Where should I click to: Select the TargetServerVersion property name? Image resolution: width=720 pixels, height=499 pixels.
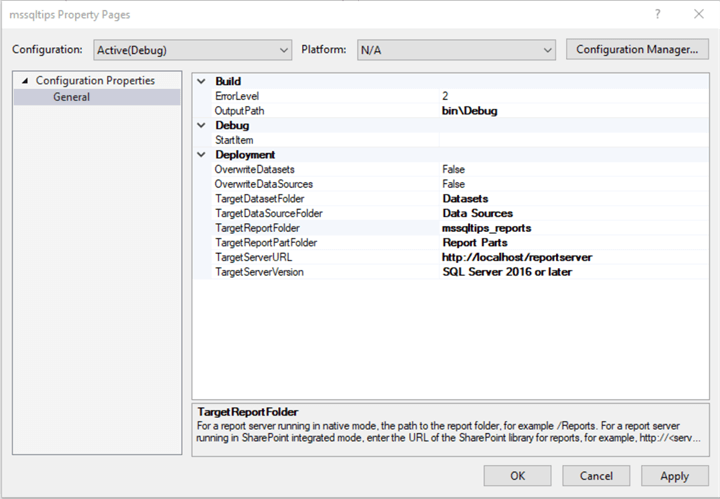click(x=259, y=272)
